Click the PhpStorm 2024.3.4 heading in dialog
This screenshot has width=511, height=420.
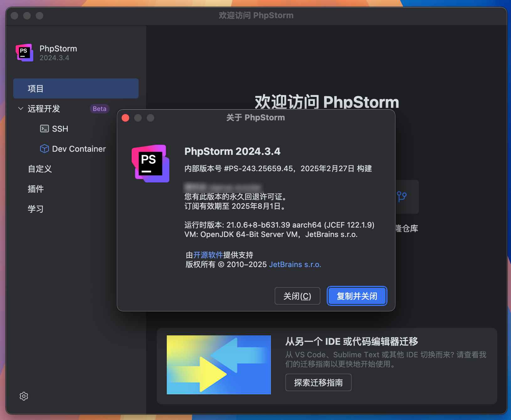[x=232, y=151]
